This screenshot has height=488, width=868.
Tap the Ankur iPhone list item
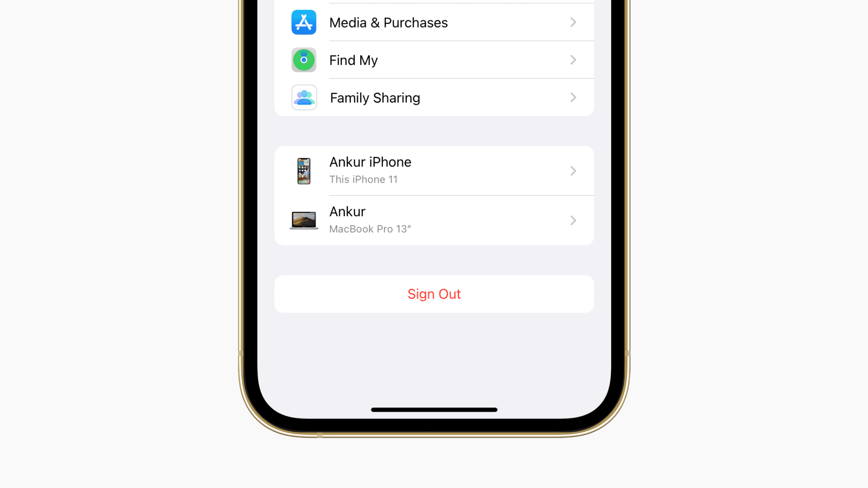434,170
